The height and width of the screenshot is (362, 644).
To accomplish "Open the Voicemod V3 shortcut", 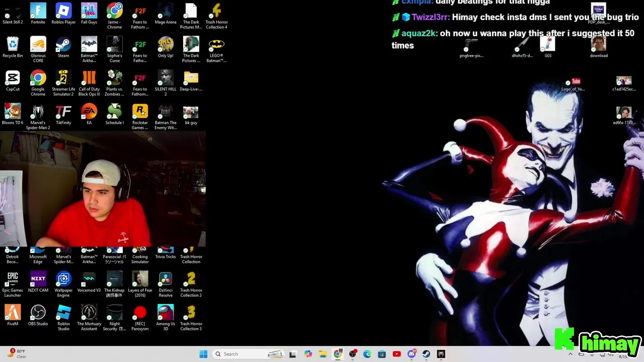I will coord(89,282).
